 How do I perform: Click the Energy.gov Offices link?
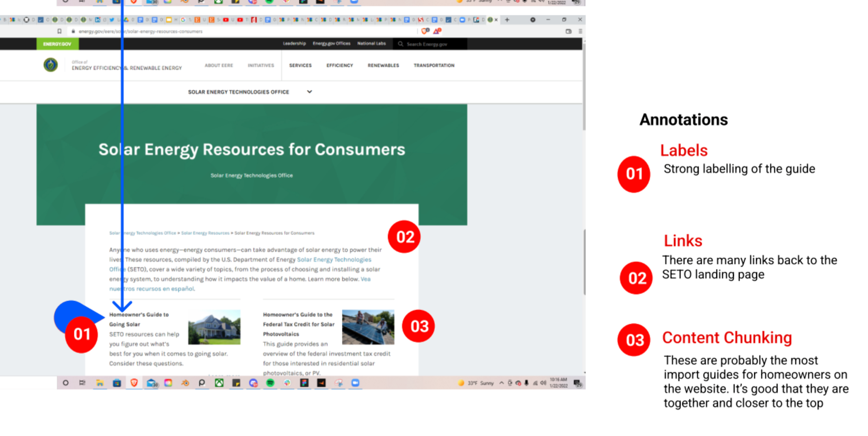pyautogui.click(x=332, y=44)
